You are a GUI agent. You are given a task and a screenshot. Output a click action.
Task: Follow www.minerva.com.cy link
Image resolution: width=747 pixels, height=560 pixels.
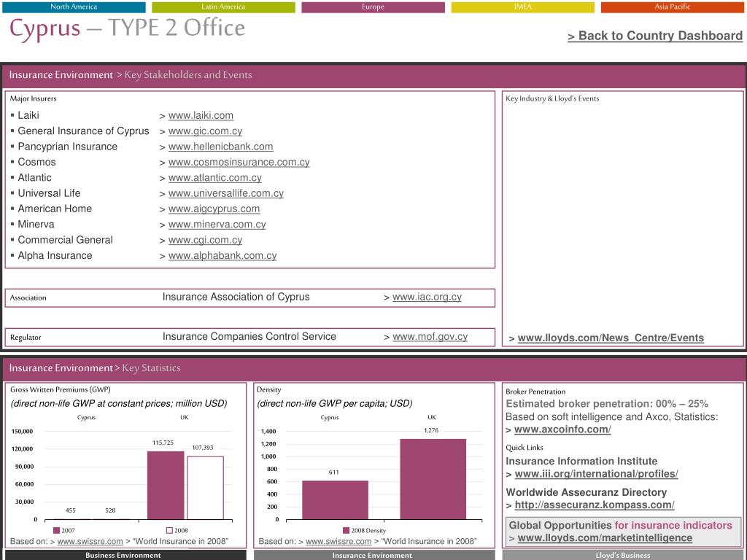tap(217, 225)
